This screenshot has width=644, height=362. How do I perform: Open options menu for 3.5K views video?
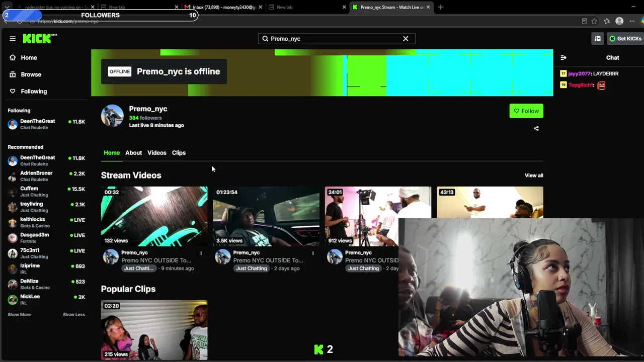coord(313,253)
